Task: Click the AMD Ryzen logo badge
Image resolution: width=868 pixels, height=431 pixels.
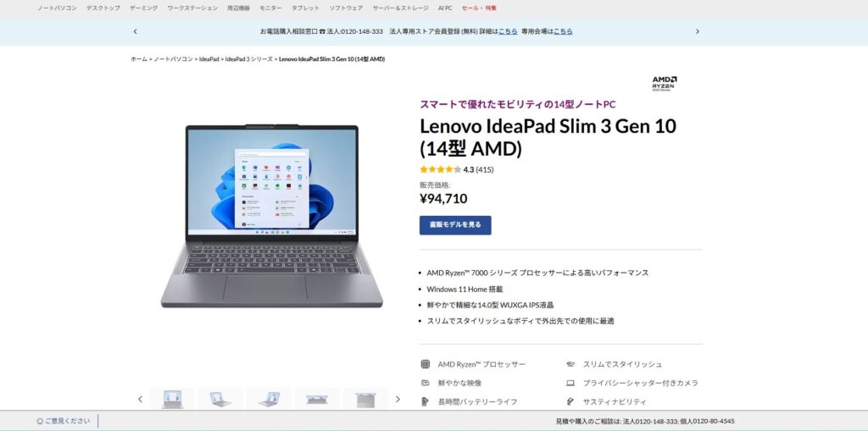Action: (665, 84)
